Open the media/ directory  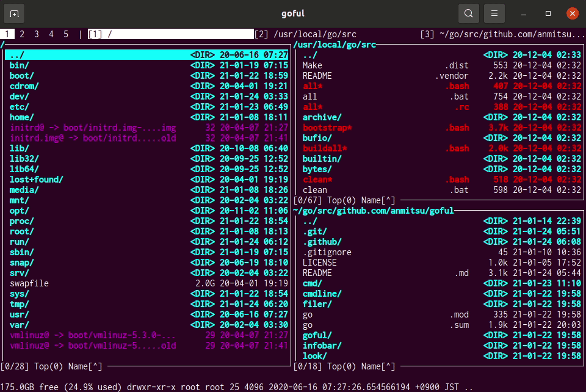coord(149,190)
